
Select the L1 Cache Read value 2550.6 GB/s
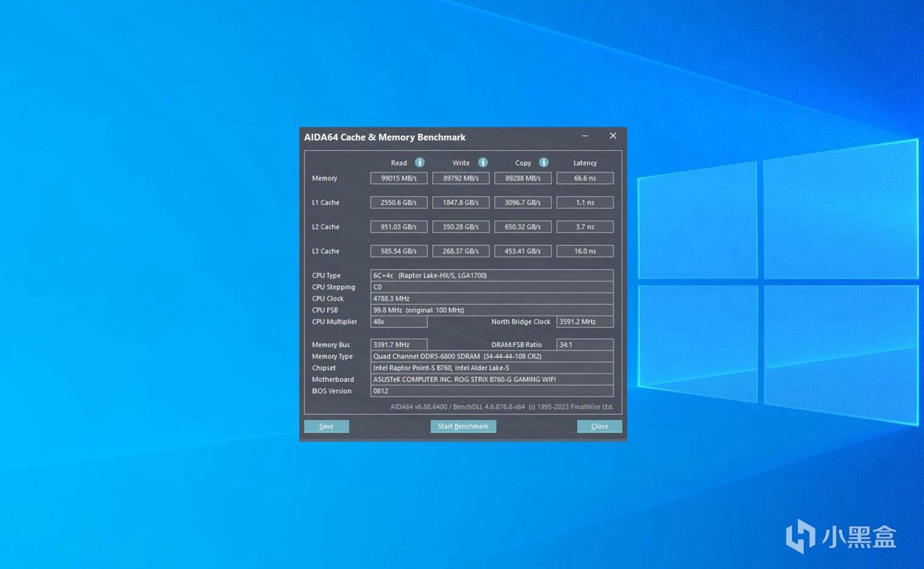click(x=399, y=202)
